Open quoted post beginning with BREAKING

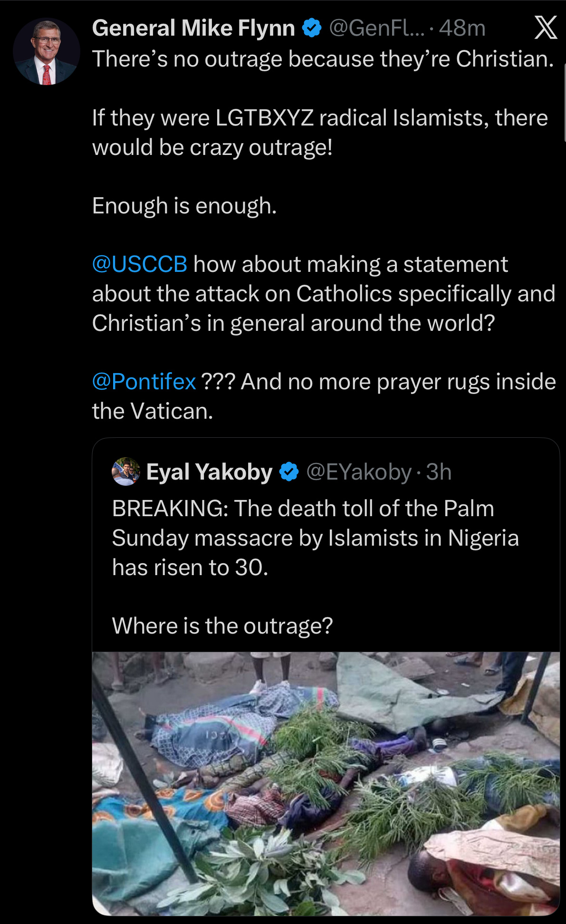[315, 538]
